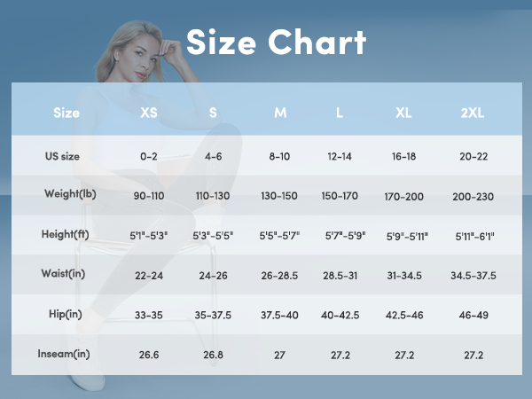
Task: Click the Hip(in) row label
Action: [66, 314]
